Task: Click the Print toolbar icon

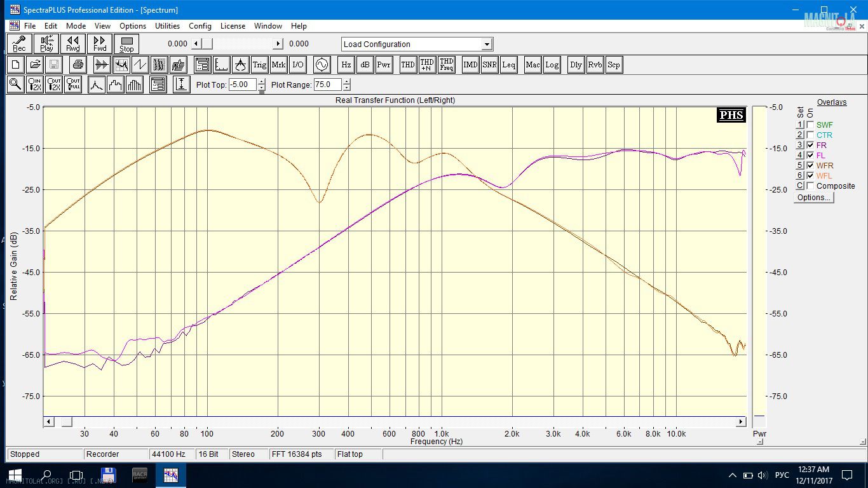Action: 78,65
